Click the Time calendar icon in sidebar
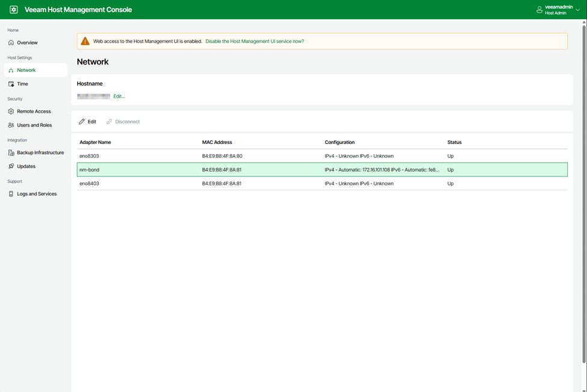 [x=11, y=84]
